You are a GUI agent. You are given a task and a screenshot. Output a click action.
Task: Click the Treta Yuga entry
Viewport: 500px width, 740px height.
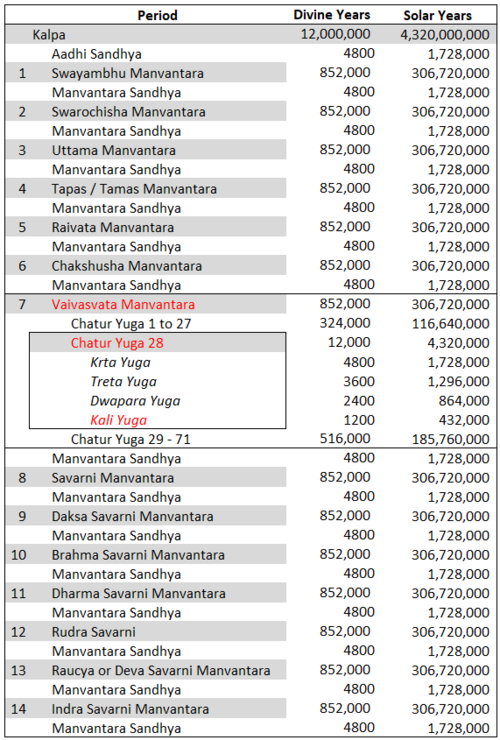click(x=123, y=381)
